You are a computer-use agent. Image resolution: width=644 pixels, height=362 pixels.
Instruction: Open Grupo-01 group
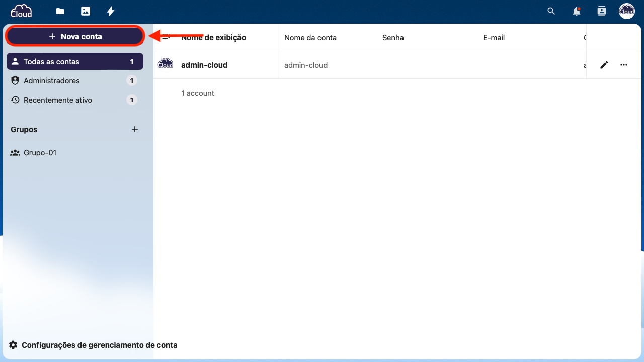[75, 153]
